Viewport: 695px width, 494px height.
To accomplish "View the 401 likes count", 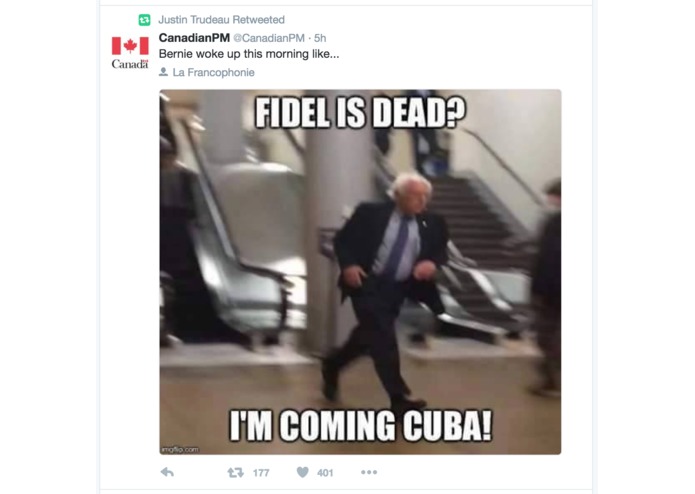I will tap(325, 473).
